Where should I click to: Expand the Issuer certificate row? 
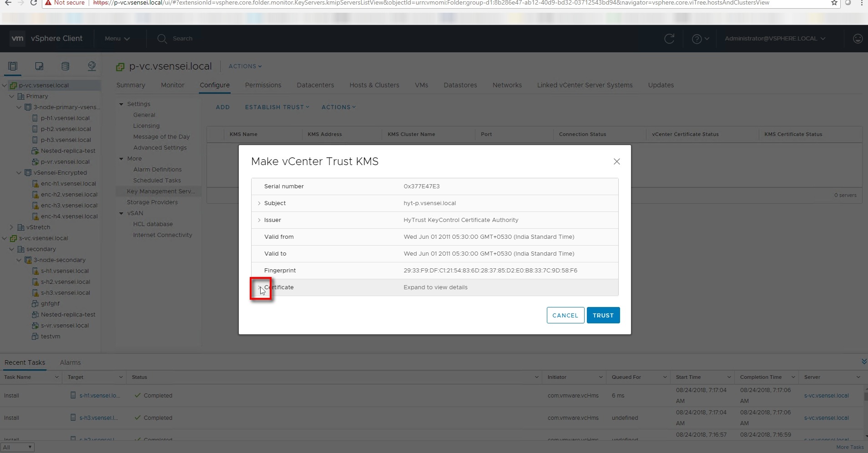259,220
